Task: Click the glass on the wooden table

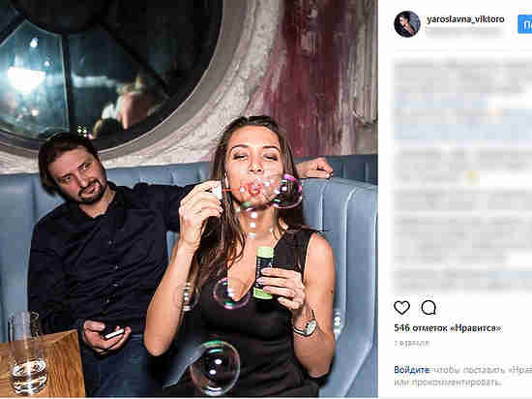Action: (27, 353)
